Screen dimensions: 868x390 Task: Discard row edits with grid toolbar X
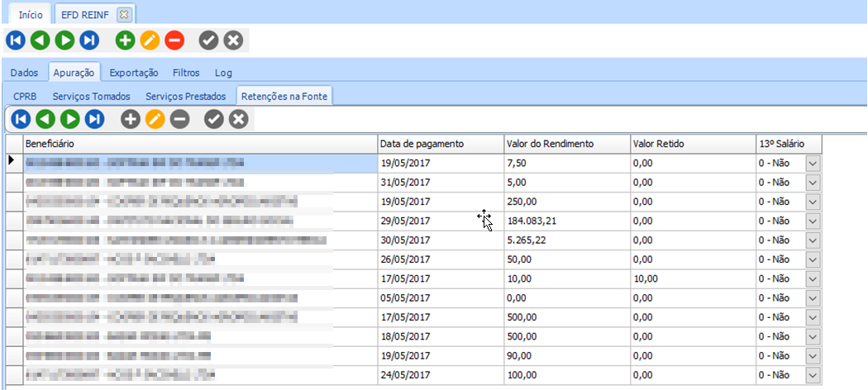pyautogui.click(x=239, y=119)
